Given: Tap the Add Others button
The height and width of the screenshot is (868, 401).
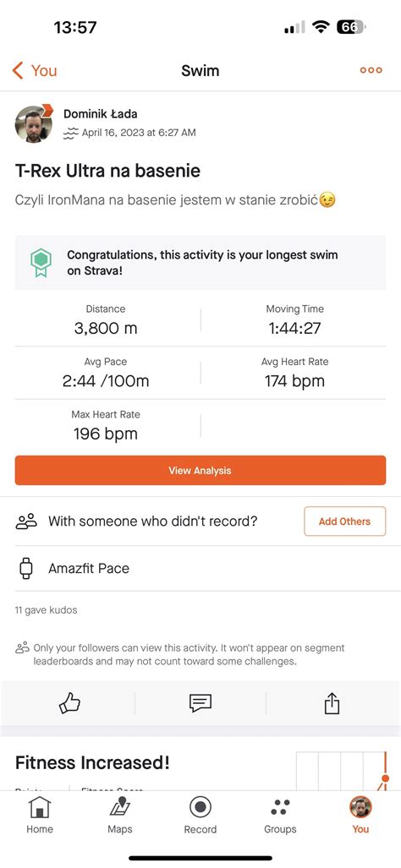Looking at the screenshot, I should click(344, 521).
